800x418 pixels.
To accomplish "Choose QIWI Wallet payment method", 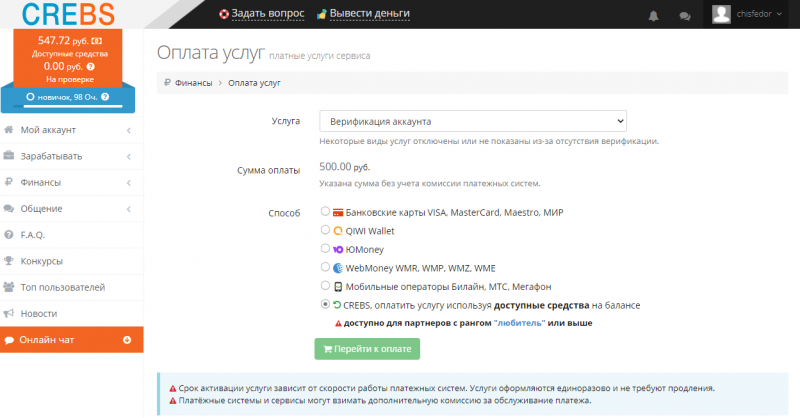I will (325, 230).
